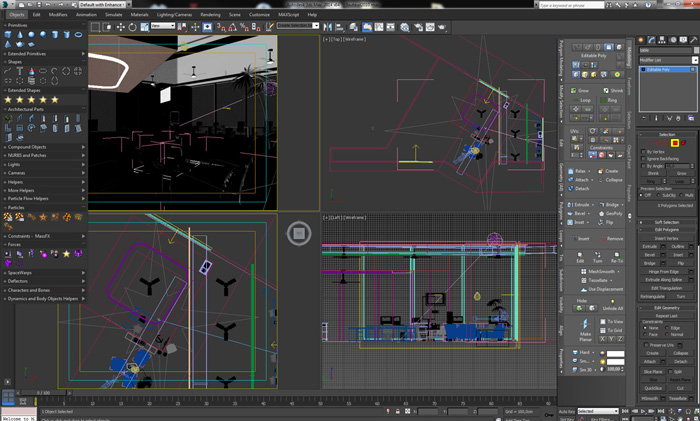Click the Mirror tool icon
700x421 pixels.
tap(328, 27)
